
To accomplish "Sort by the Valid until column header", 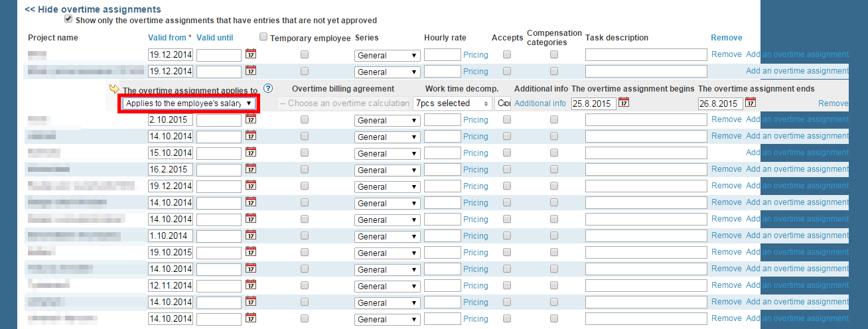I will pos(215,38).
